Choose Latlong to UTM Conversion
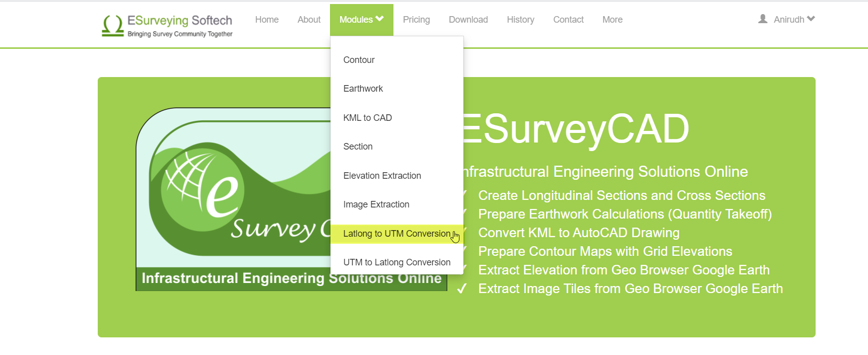The image size is (868, 355). (397, 234)
